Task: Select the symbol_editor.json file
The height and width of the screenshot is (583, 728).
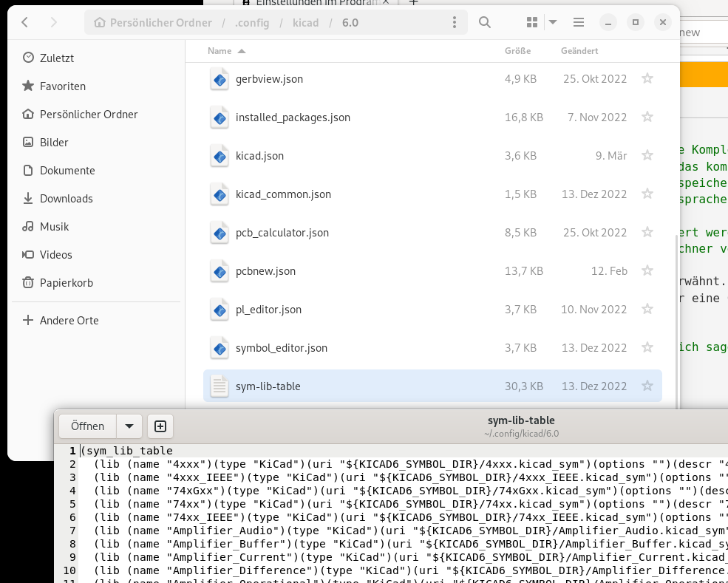Action: 432,348
